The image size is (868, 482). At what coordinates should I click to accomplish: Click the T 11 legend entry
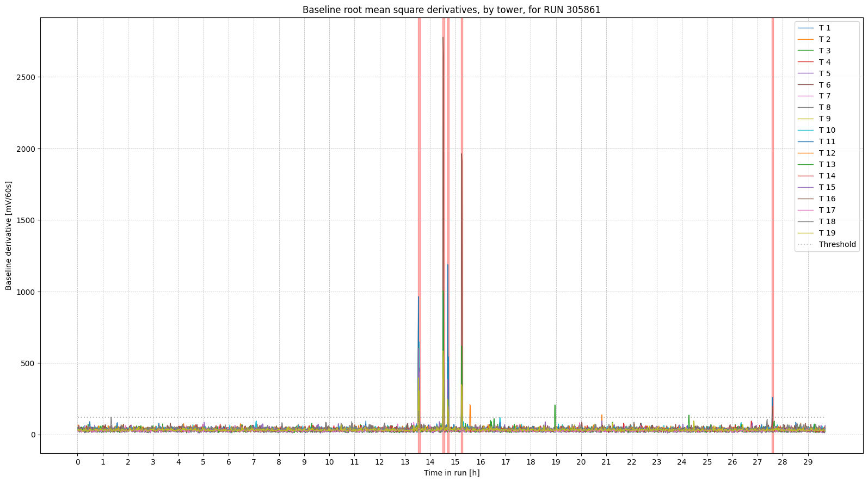click(827, 141)
